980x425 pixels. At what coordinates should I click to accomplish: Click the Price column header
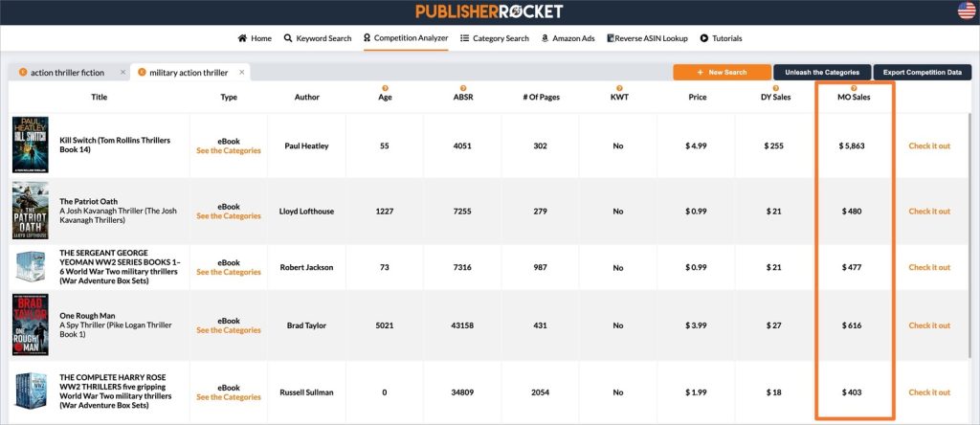click(x=698, y=97)
